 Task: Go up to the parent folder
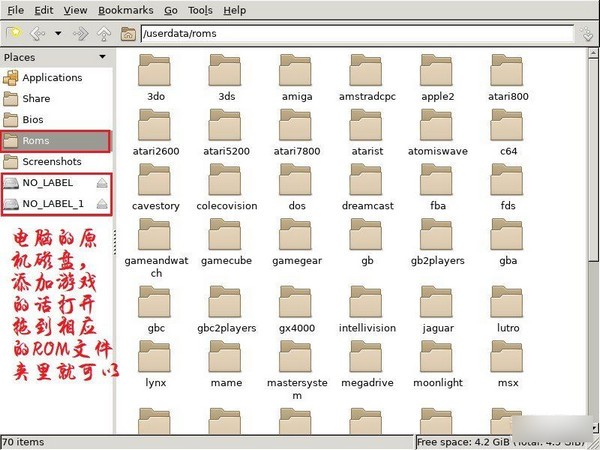point(103,33)
